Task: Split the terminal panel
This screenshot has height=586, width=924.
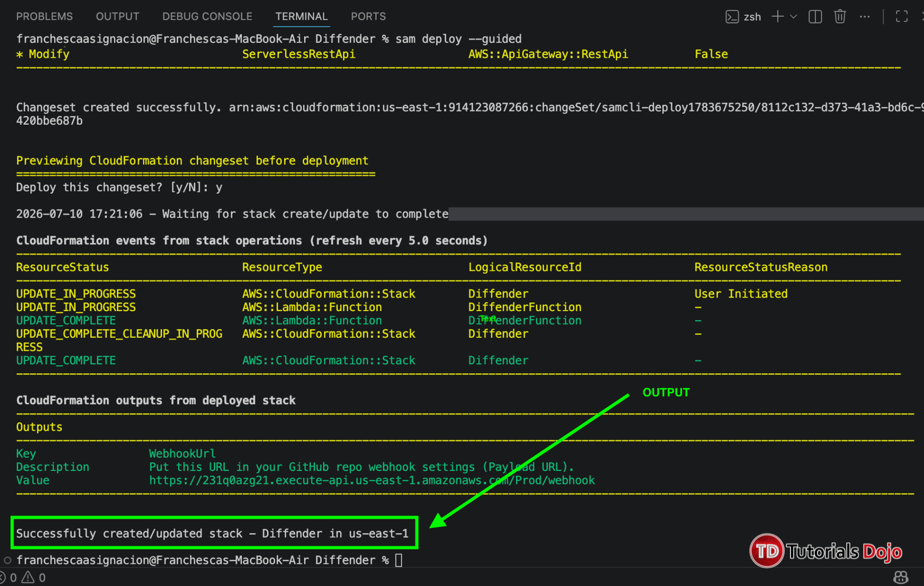Action: [x=815, y=17]
